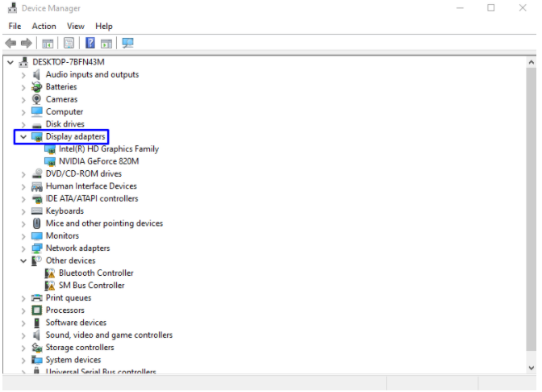Expand the Monitors chevron
Viewport: 542px width, 392px height.
click(x=23, y=236)
